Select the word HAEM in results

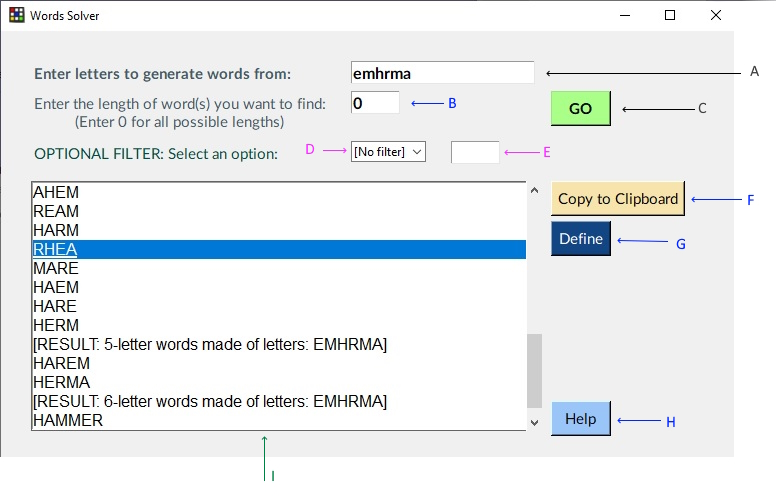point(279,287)
